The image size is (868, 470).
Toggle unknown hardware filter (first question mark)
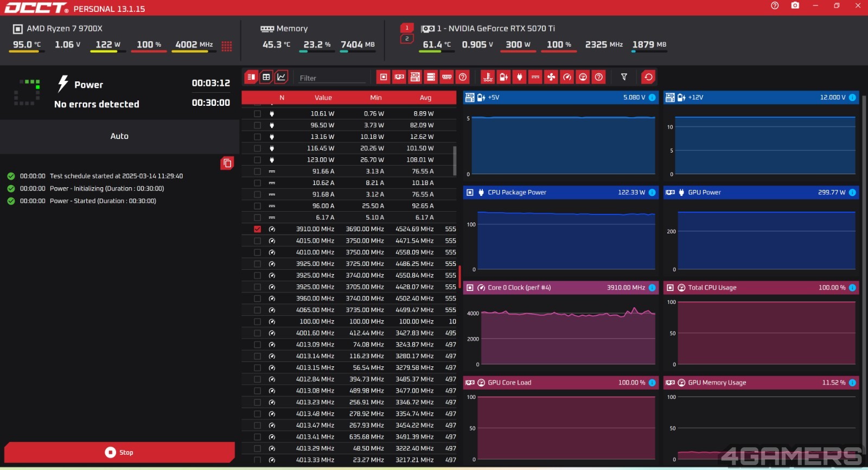(463, 77)
